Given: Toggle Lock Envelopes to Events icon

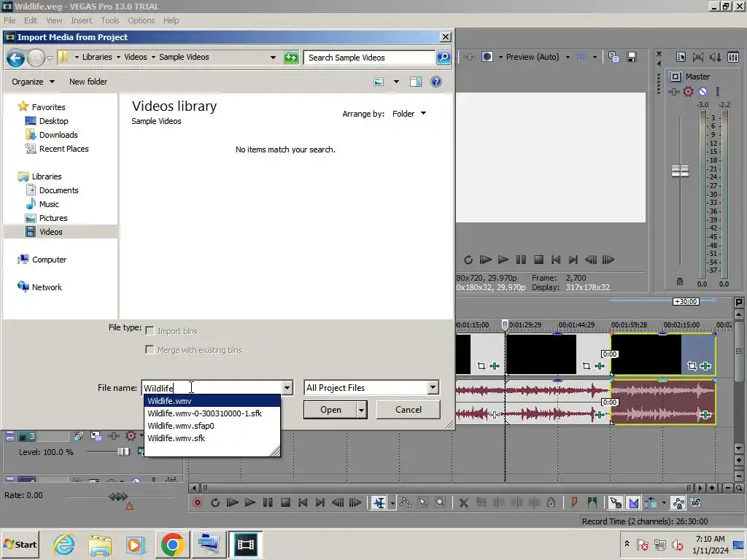Looking at the screenshot, I should [x=678, y=502].
